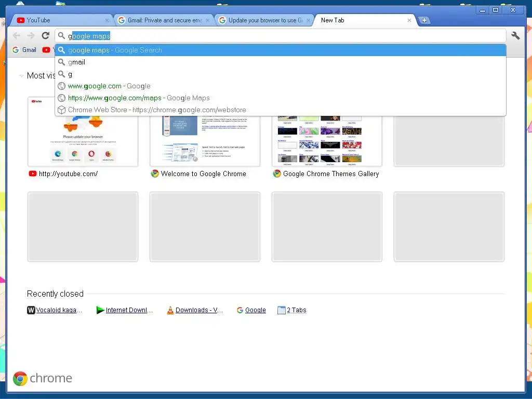
Task: Click Welcome to Google Chrome label
Action: tap(204, 174)
